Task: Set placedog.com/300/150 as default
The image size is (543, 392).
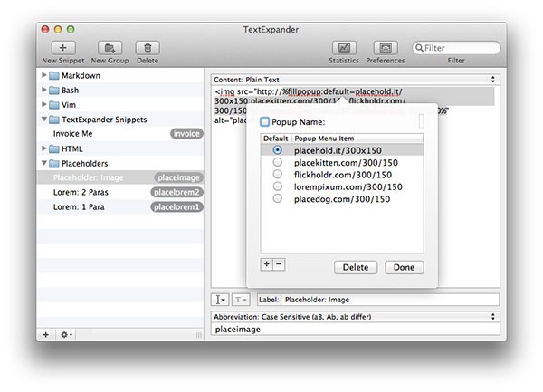Action: coord(278,198)
